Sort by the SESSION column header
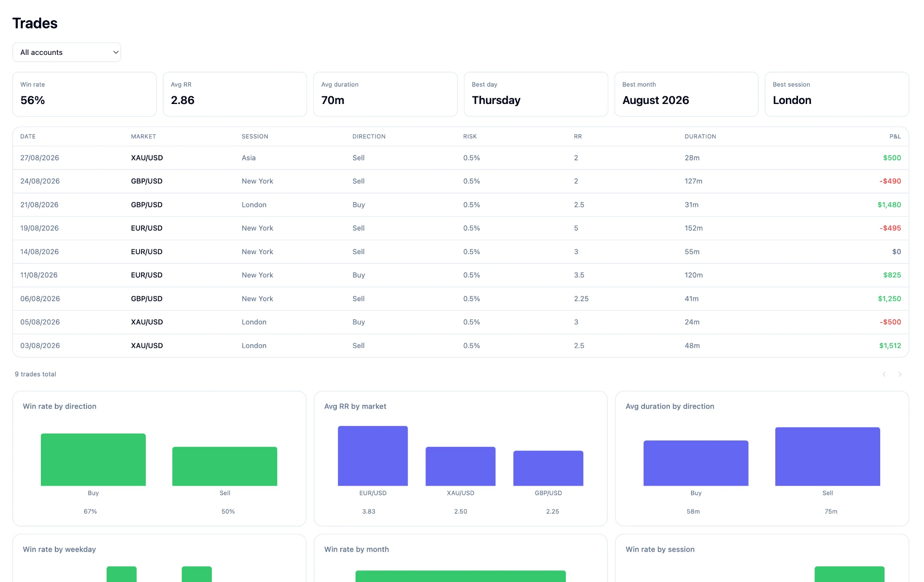Image resolution: width=924 pixels, height=582 pixels. [255, 136]
